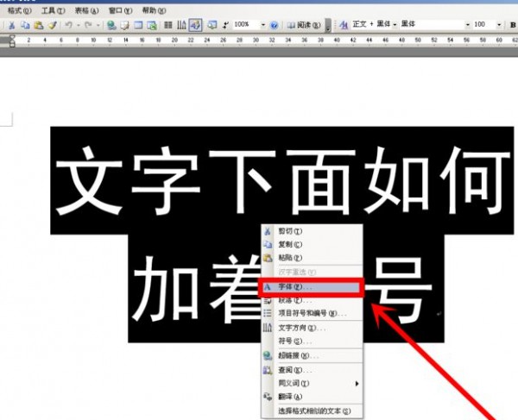Toggle the Bold B button

pos(513,25)
